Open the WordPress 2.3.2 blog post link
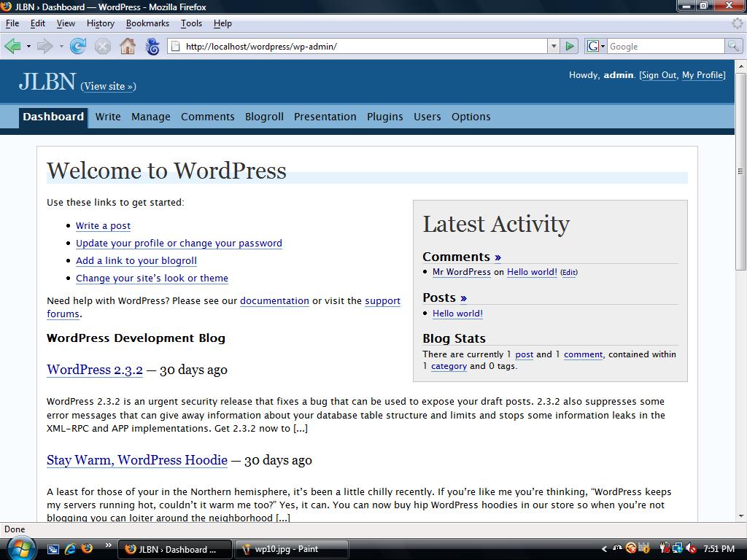 pos(95,370)
